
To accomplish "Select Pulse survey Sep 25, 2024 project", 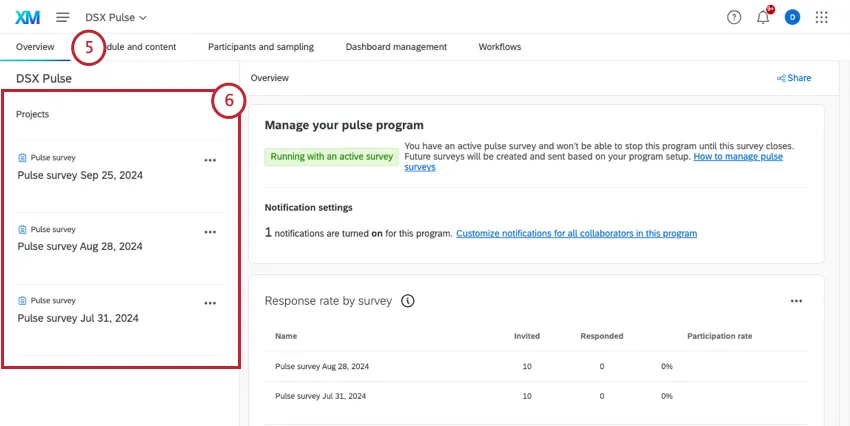I will coord(79,174).
